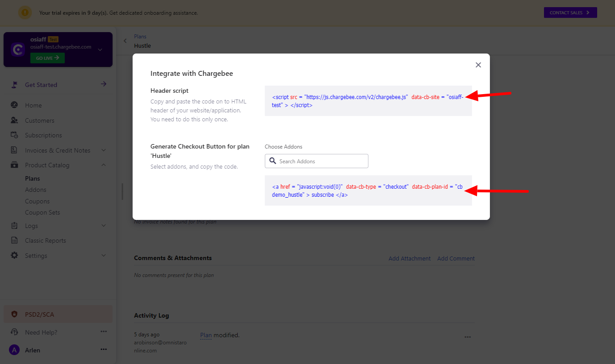The image size is (615, 364).
Task: Click the Classic Reports document icon
Action: pos(14,240)
